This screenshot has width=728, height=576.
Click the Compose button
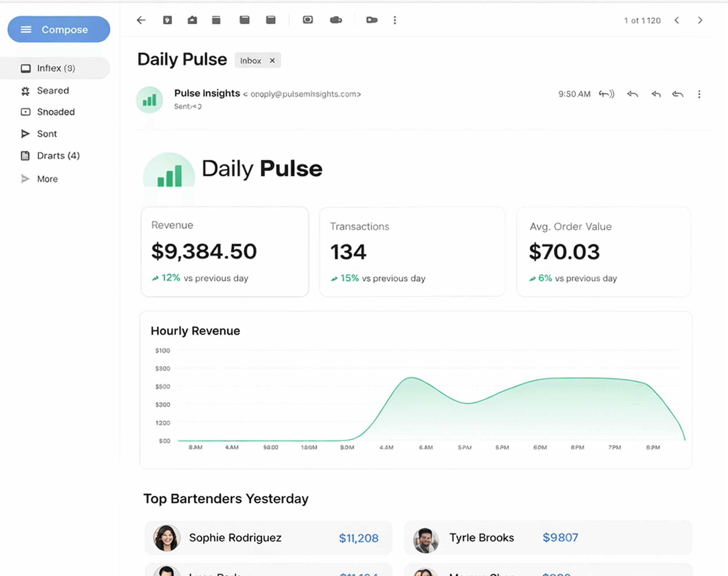58,29
